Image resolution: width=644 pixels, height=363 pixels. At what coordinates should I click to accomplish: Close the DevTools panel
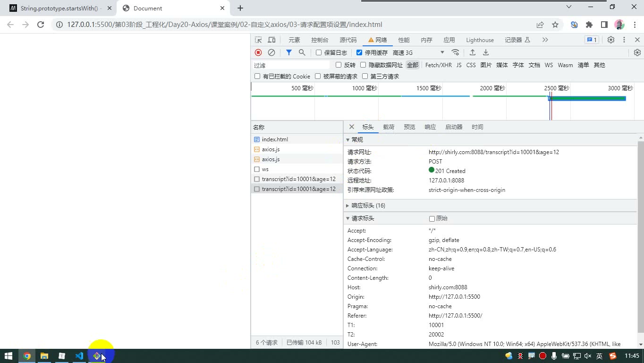click(x=637, y=40)
